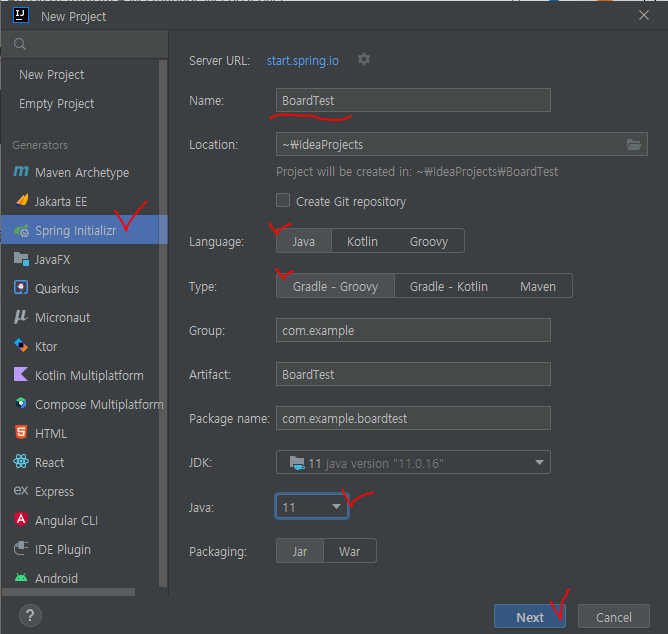Open the Java version dropdown
This screenshot has width=668, height=634.
[x=312, y=507]
